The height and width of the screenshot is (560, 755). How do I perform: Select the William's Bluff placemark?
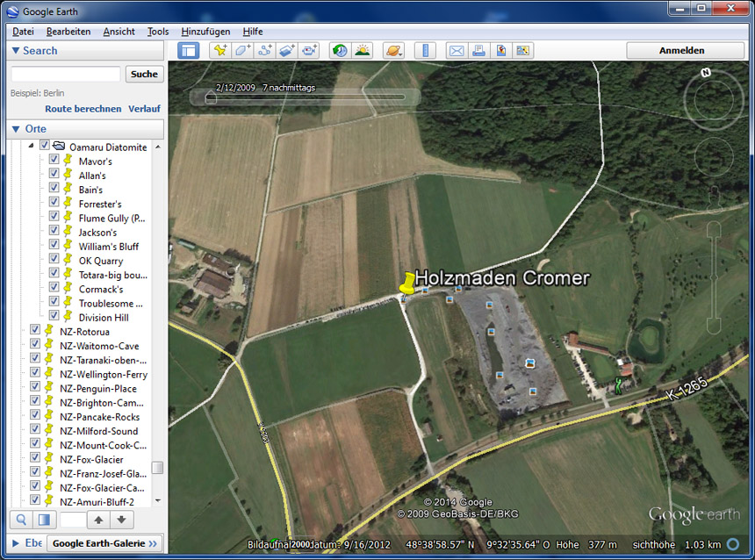[x=109, y=247]
